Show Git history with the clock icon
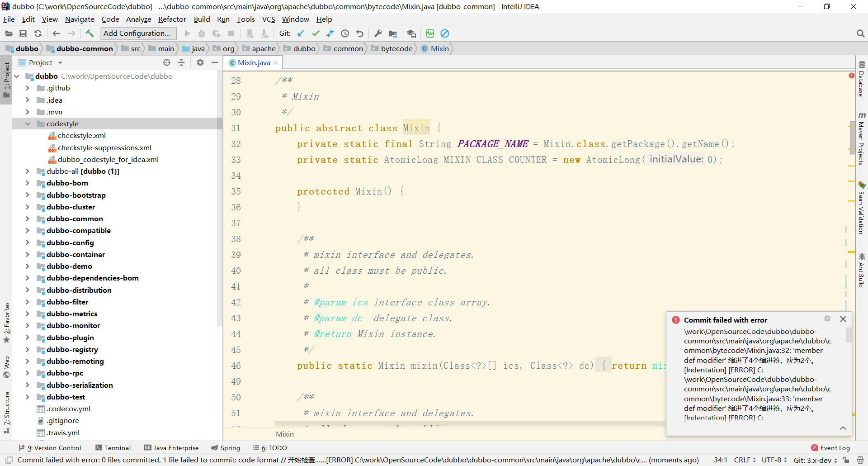 pos(345,33)
